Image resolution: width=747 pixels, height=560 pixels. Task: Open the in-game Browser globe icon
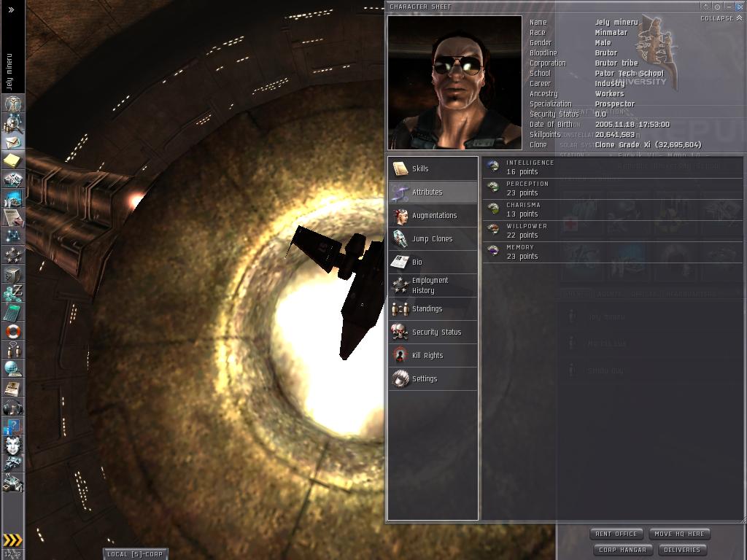click(13, 369)
